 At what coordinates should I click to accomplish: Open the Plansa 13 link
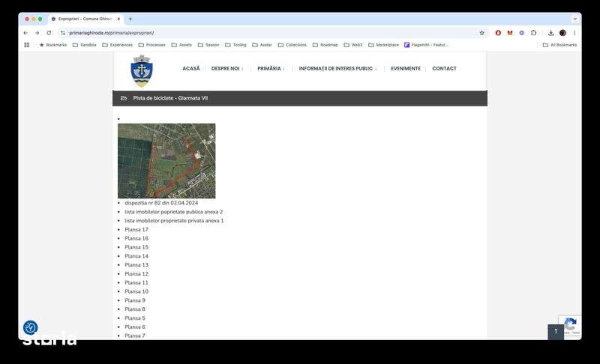point(136,264)
